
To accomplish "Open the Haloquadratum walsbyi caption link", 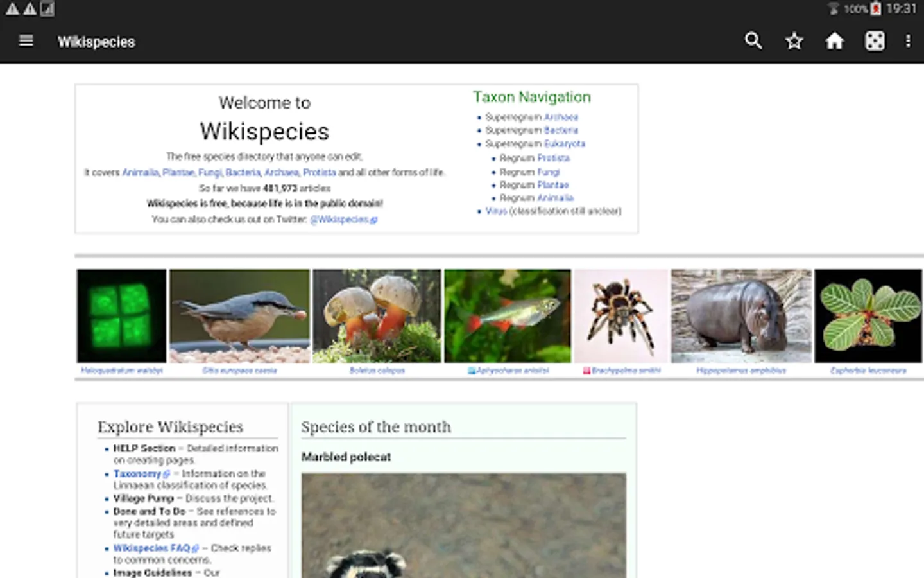I will (122, 371).
